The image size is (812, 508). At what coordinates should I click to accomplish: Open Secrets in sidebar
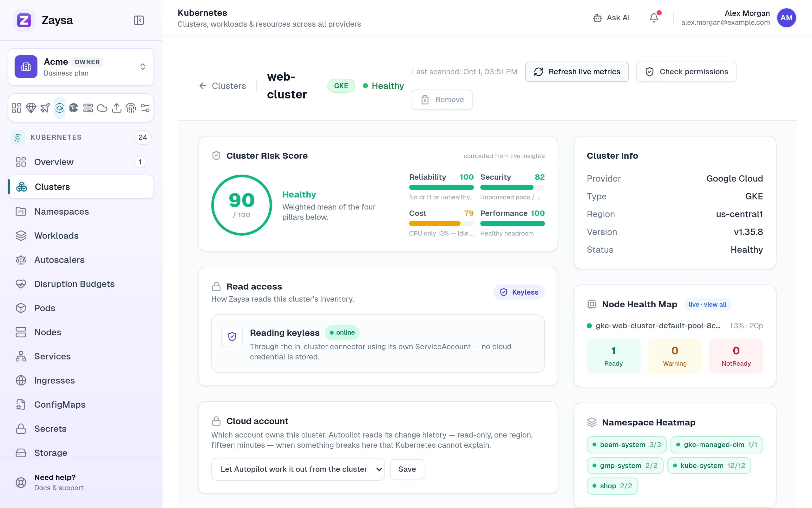click(x=81, y=429)
